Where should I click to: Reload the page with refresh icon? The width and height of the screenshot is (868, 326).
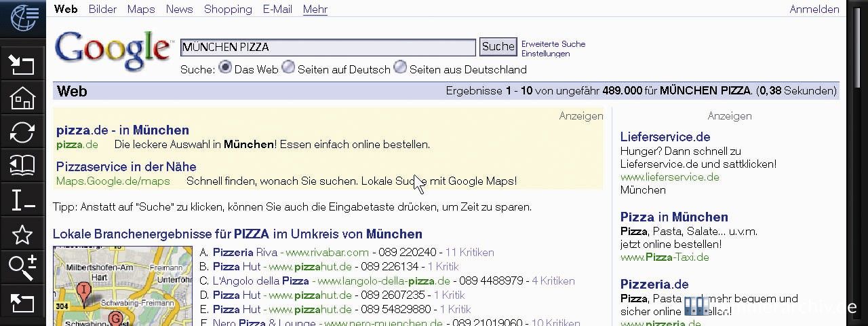pos(22,132)
